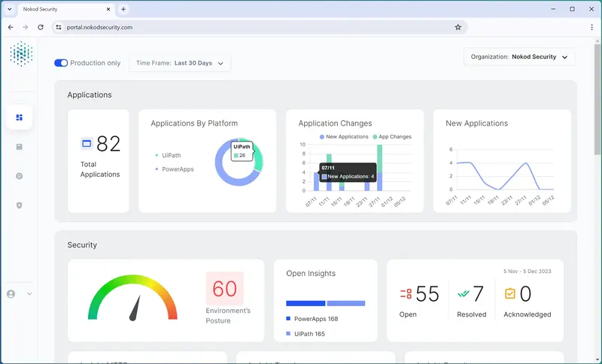Viewport: 602px width, 364px height.
Task: Click the light blue UiPath insights bar
Action: (x=346, y=303)
